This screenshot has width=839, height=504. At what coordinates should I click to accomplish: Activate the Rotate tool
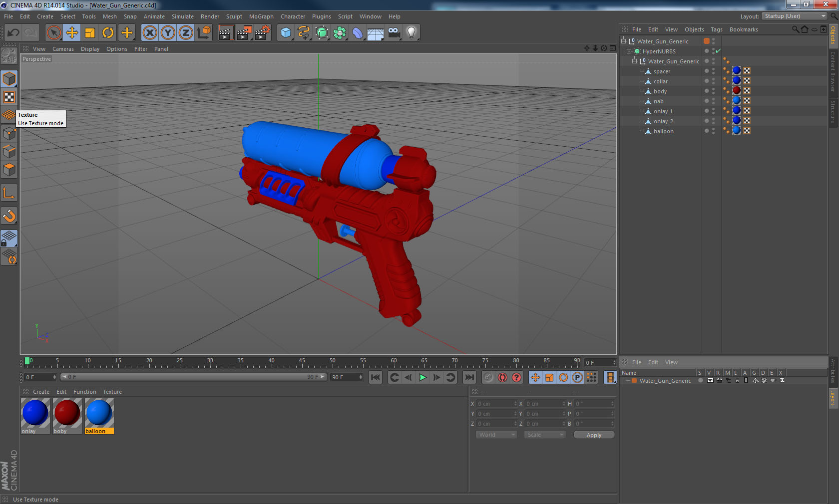click(108, 33)
